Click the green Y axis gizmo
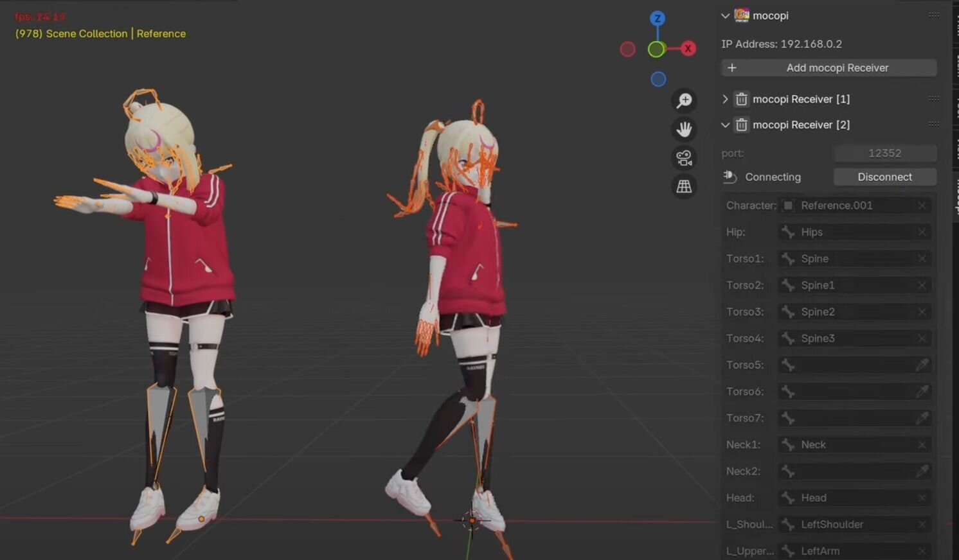The width and height of the screenshot is (959, 560). 656,49
